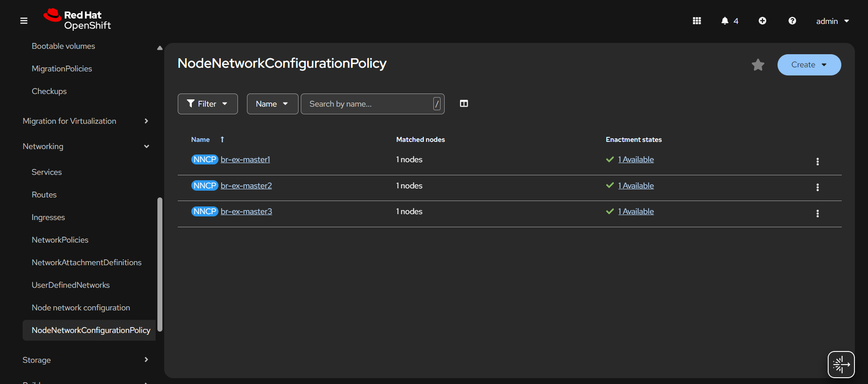Select Node network configuration in sidebar
The width and height of the screenshot is (868, 384).
(81, 308)
